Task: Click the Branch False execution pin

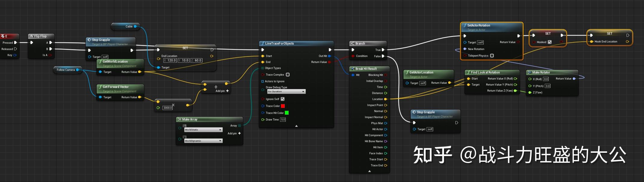Action: coord(383,56)
